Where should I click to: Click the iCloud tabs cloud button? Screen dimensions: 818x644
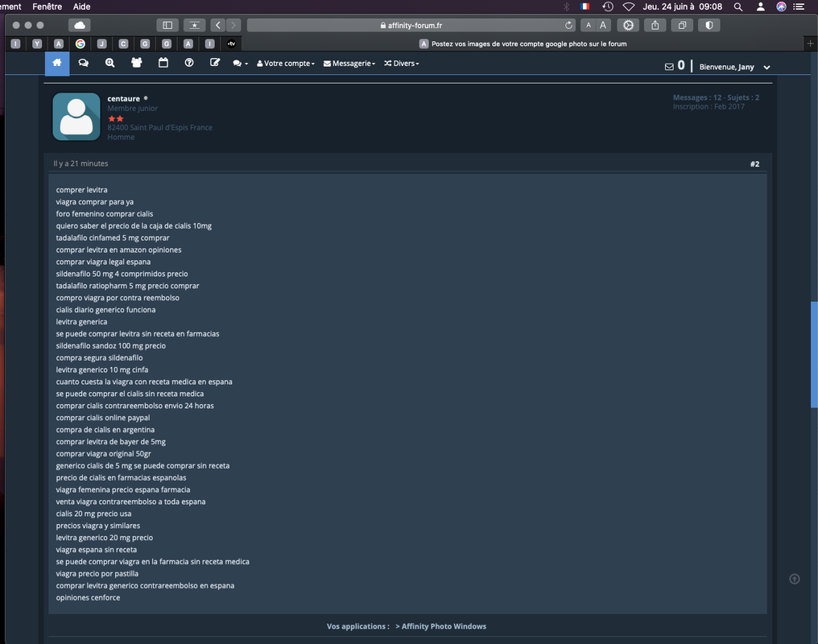point(79,25)
